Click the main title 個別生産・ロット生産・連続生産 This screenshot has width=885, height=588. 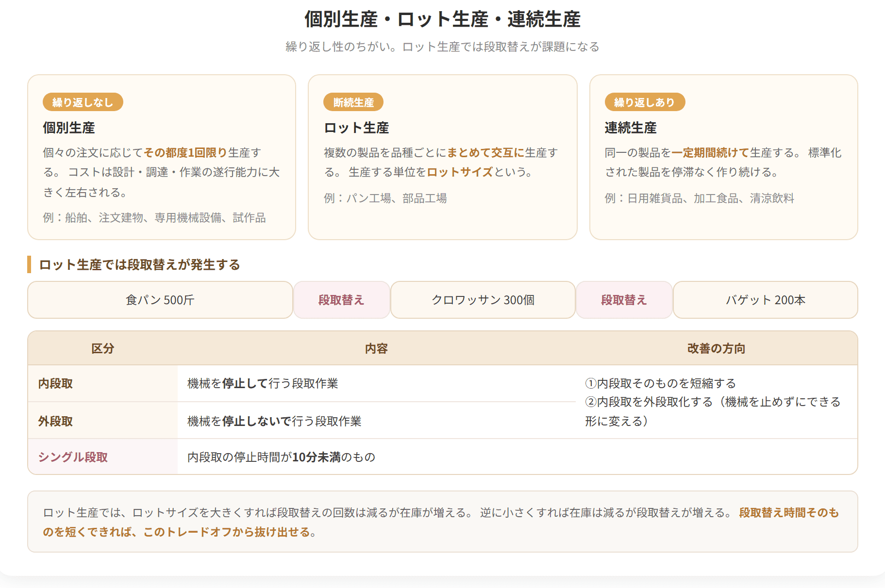[442, 19]
